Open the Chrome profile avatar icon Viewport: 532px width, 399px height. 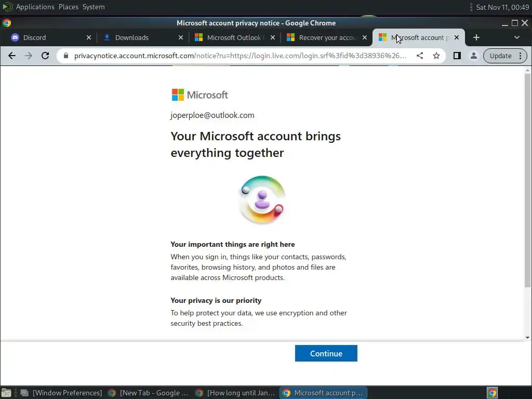[474, 56]
